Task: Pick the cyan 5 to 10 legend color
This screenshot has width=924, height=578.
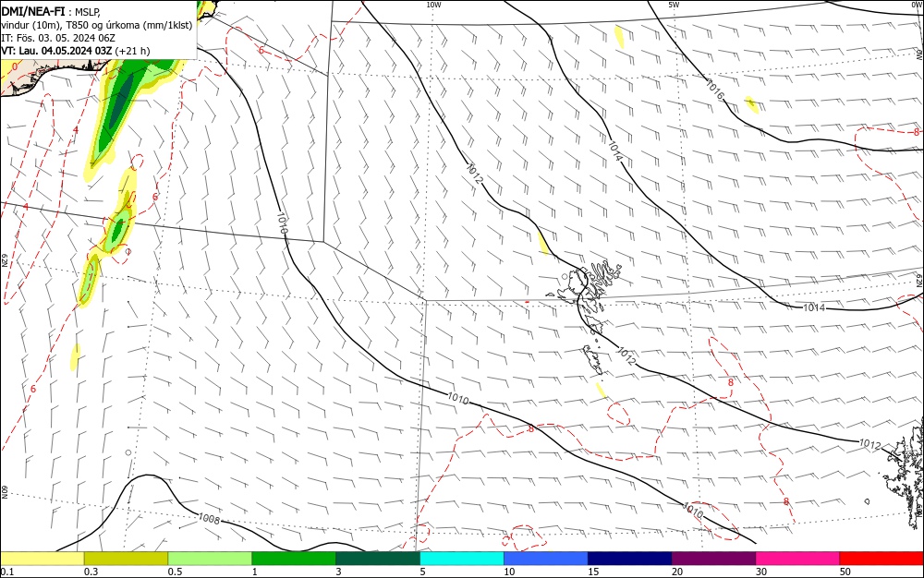Action: tap(462, 559)
